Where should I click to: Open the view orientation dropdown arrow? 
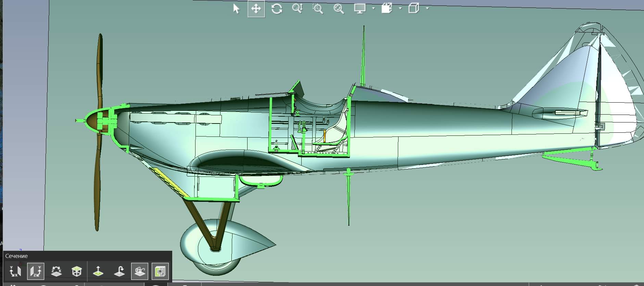400,8
